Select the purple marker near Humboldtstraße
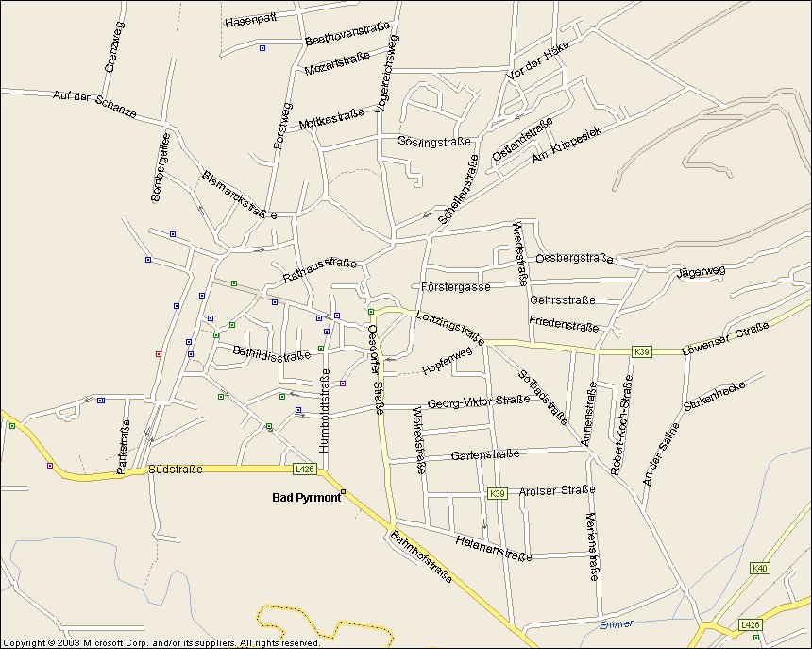Image resolution: width=812 pixels, height=649 pixels. click(x=343, y=384)
